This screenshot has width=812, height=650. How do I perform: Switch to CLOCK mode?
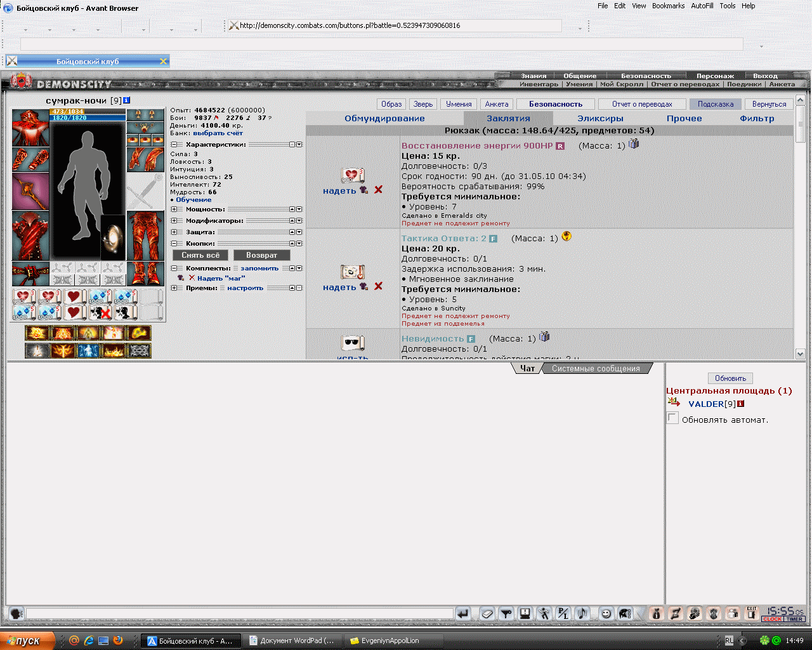point(773,619)
